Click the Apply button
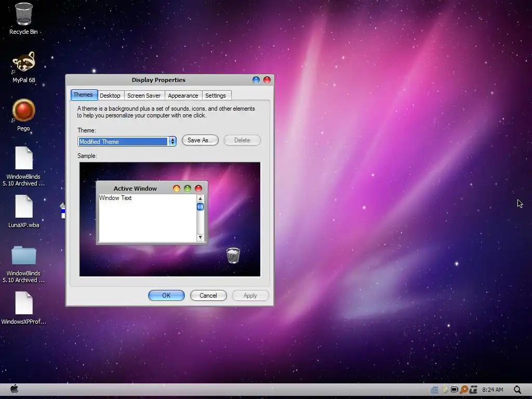 coord(250,296)
